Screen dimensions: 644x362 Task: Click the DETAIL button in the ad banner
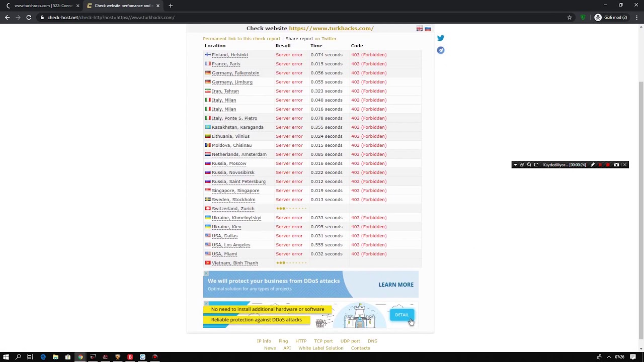[402, 315]
